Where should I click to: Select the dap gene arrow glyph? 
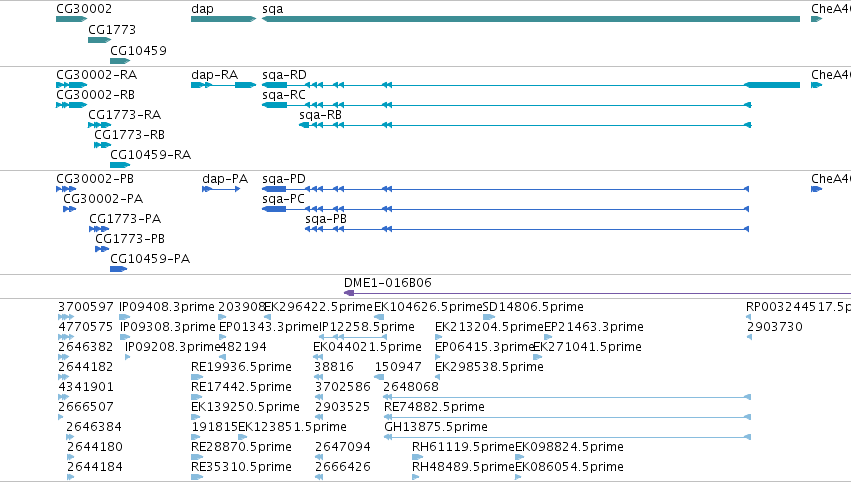coord(223,19)
